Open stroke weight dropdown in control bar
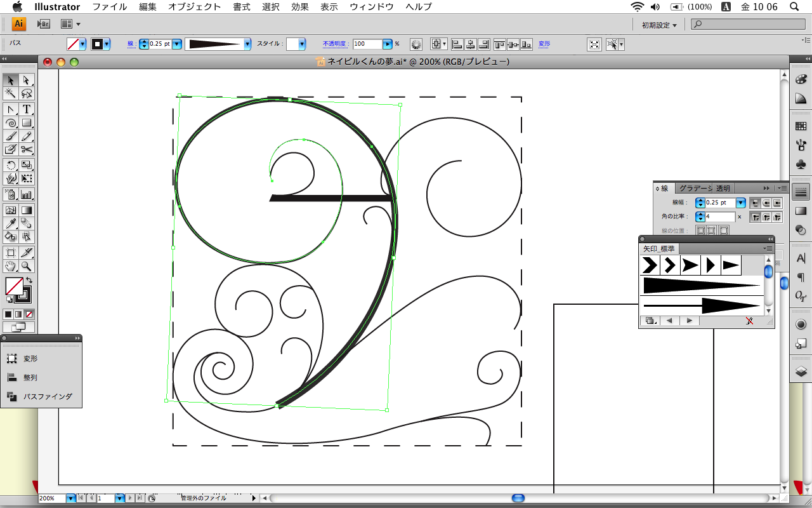812x508 pixels. click(176, 44)
